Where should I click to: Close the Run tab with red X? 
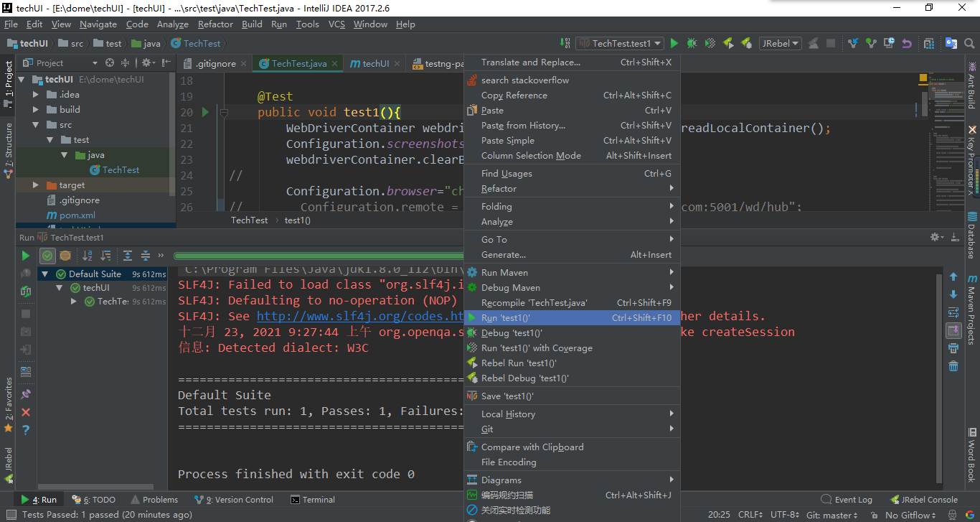point(26,412)
